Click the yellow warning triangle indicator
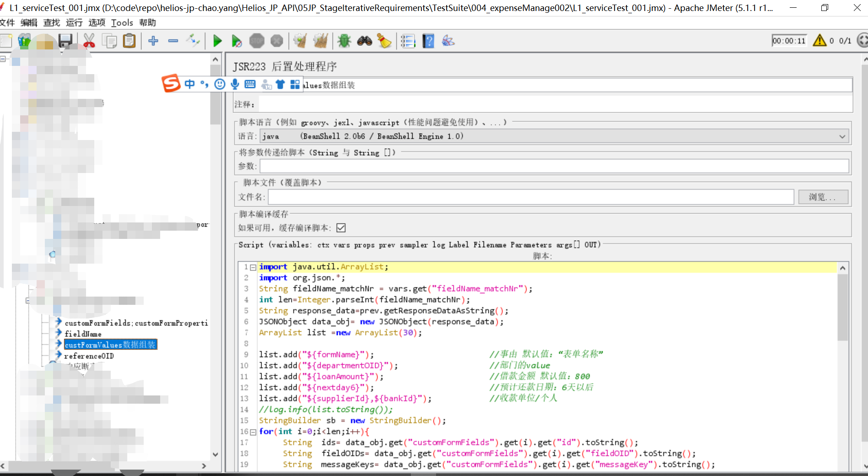 tap(819, 41)
